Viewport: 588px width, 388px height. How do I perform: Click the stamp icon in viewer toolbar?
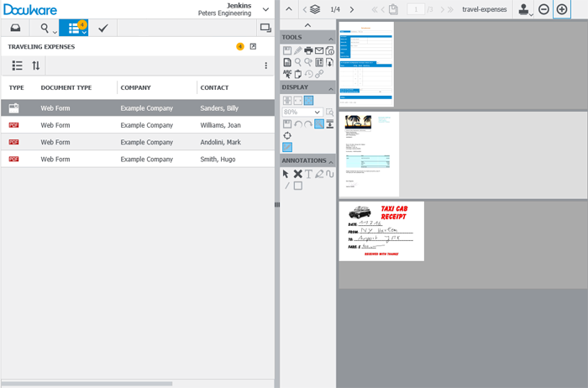point(523,9)
